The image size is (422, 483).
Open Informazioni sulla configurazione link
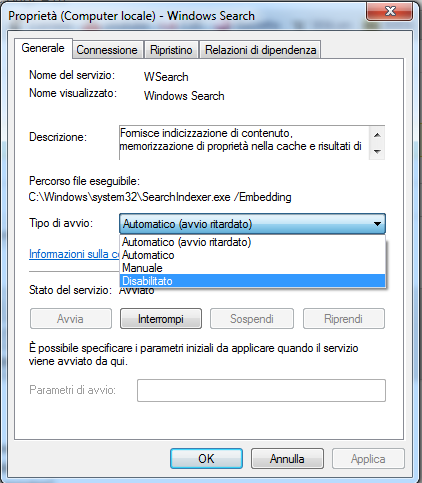(74, 254)
